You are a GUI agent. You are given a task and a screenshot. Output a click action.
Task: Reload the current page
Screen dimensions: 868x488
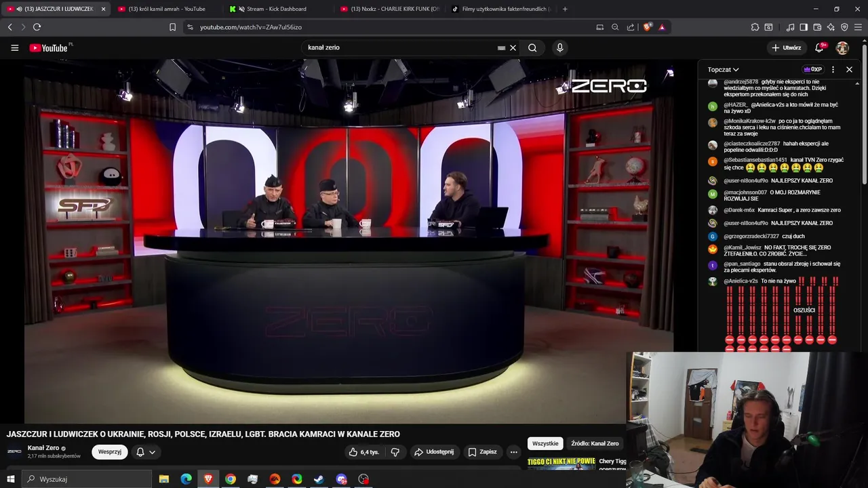point(37,27)
